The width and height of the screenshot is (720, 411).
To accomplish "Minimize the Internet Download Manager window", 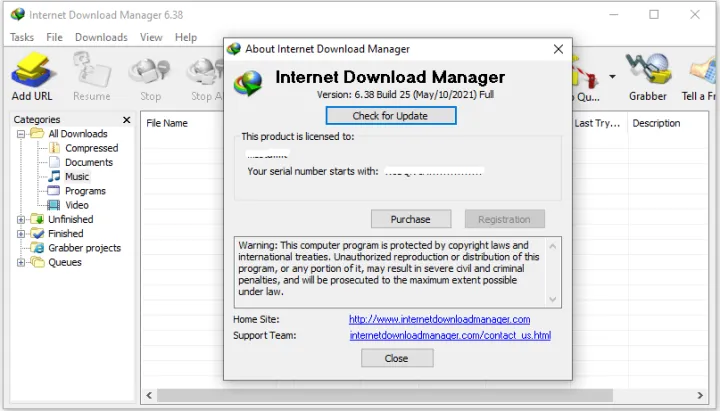I will coord(613,15).
